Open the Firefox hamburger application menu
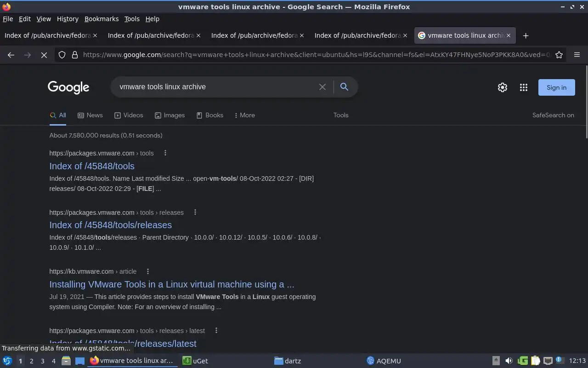The width and height of the screenshot is (588, 368). [x=577, y=55]
